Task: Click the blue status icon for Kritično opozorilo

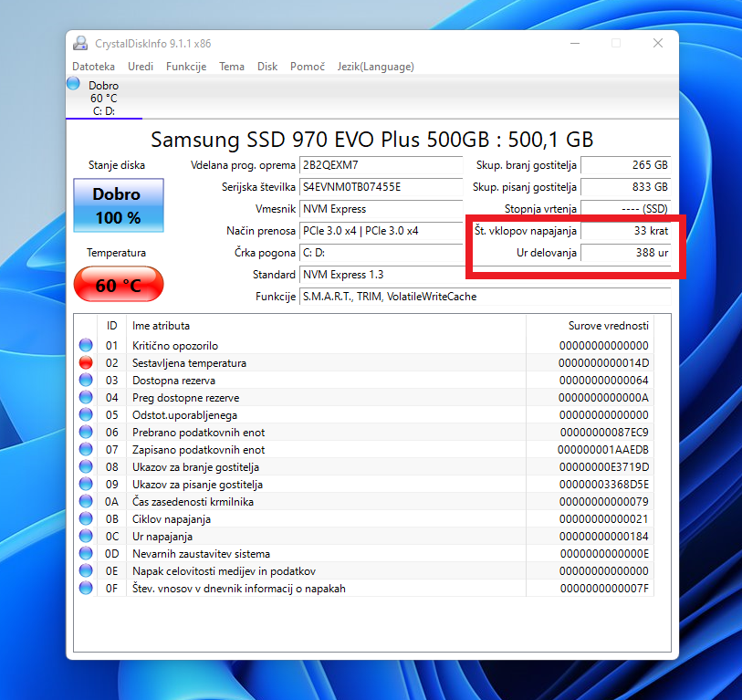Action: [x=86, y=345]
